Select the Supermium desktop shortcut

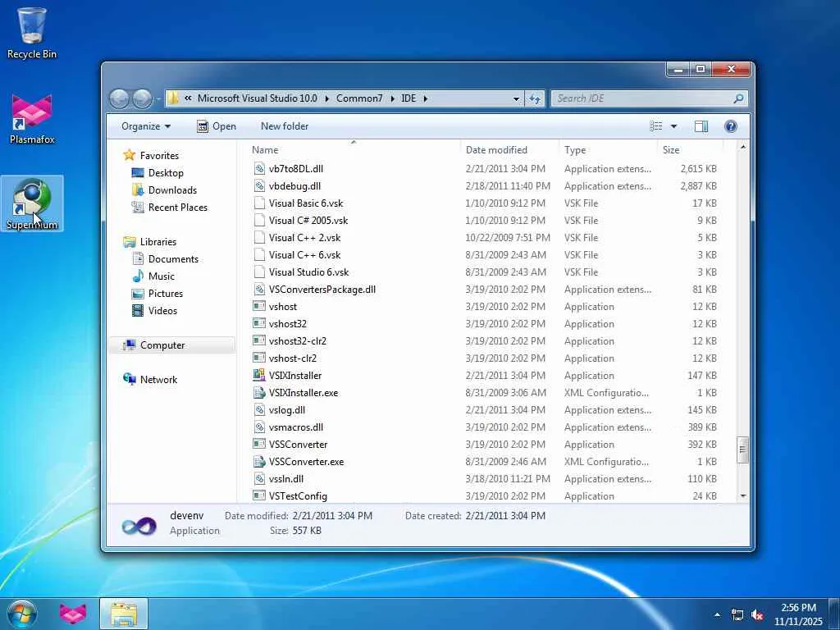pos(32,203)
